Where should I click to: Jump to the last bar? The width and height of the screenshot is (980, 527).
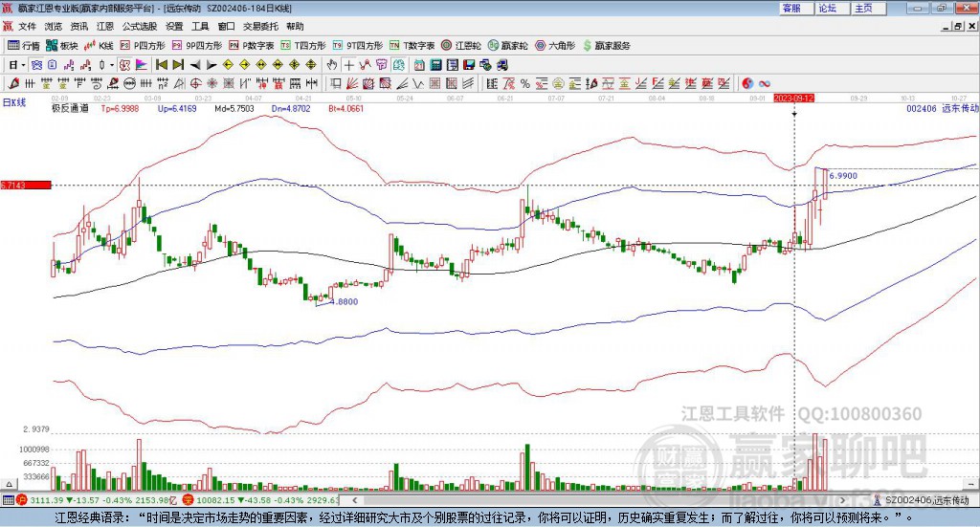[x=178, y=65]
